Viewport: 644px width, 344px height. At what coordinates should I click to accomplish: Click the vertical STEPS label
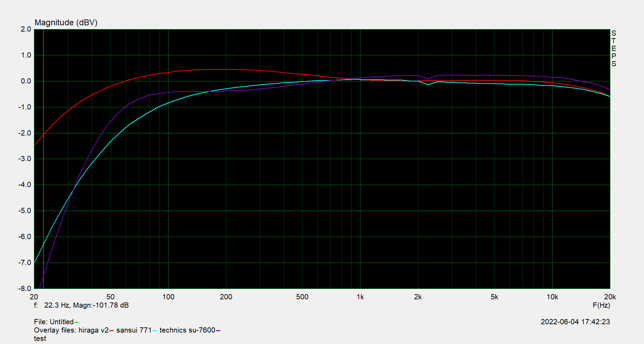tap(614, 48)
